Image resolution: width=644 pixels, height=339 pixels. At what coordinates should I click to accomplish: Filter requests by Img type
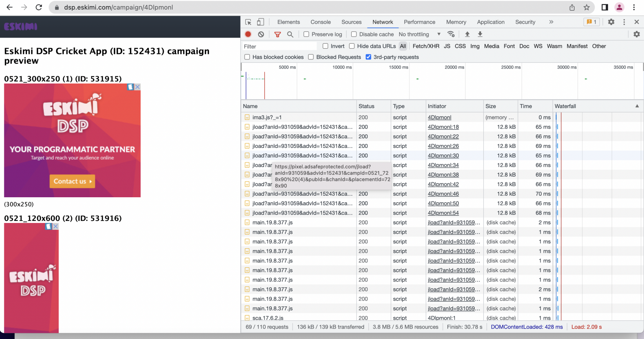(475, 46)
